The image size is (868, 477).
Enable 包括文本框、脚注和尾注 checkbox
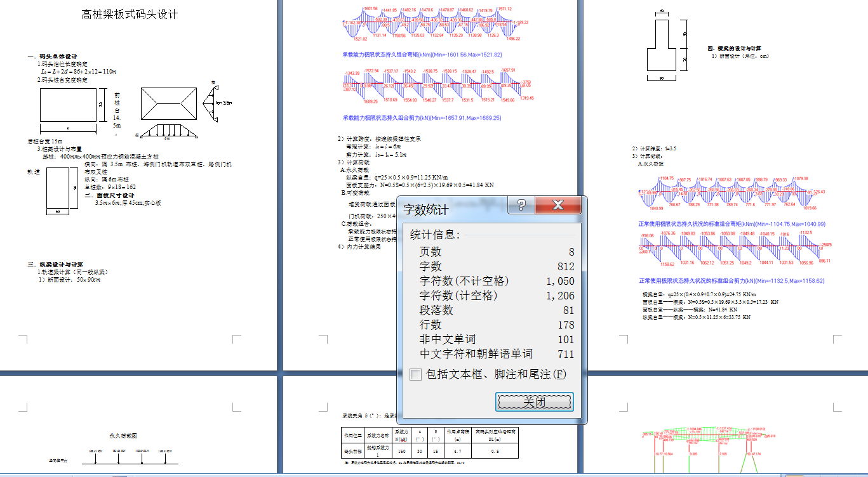(x=415, y=374)
